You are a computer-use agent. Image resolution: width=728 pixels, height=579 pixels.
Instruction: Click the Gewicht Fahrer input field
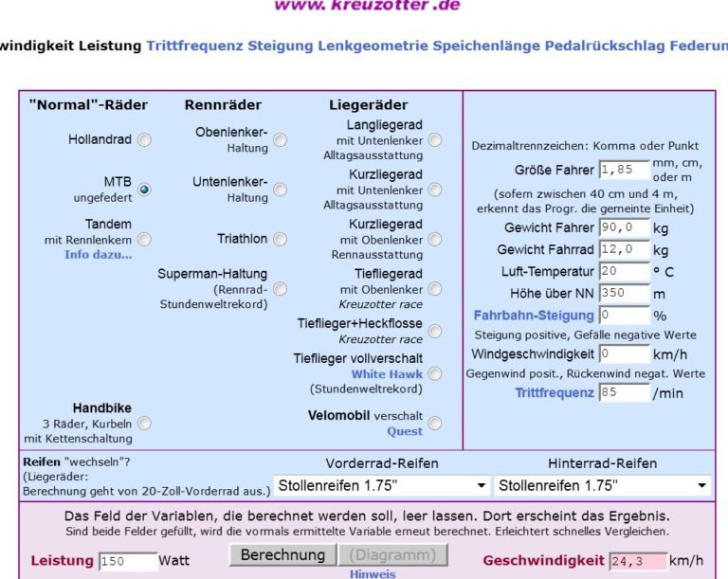tap(624, 227)
